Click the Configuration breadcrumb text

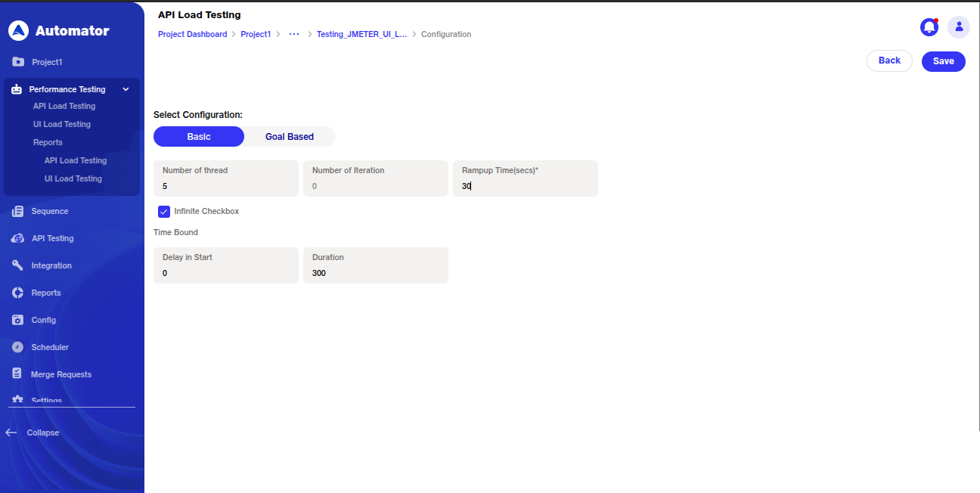[x=446, y=34]
